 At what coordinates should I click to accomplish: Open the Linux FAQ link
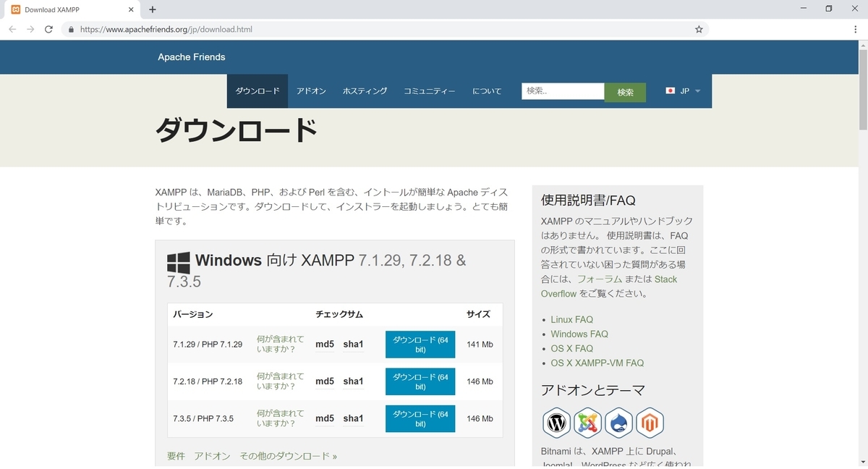[571, 319]
